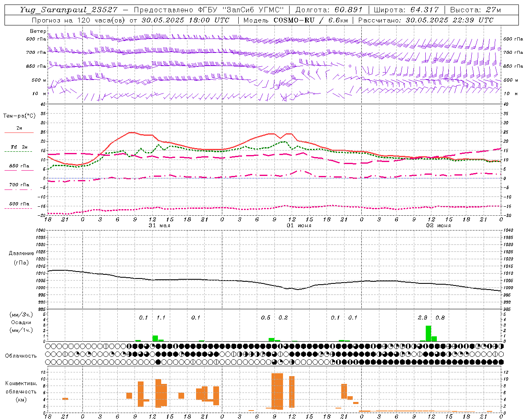Select the station title Yug_Saranpaul_23527
Image resolution: width=525 pixels, height=420 pixels.
(x=68, y=10)
